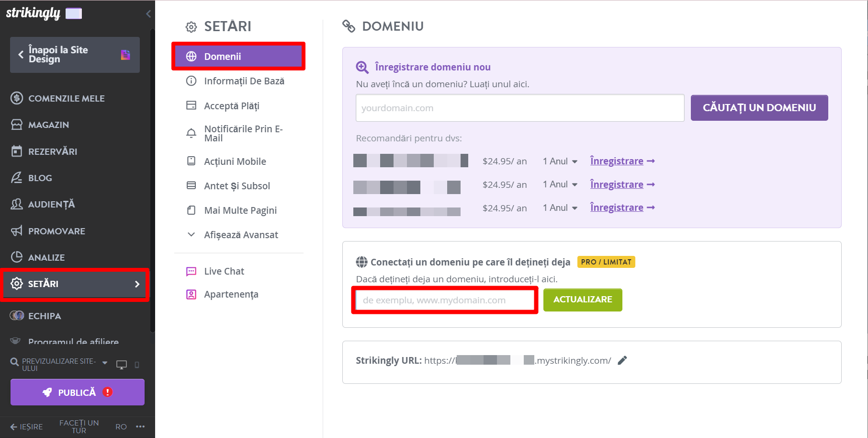Open Live Chat settings
This screenshot has width=868, height=438.
224,271
